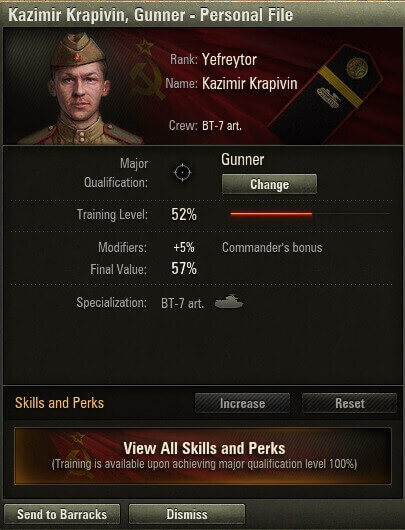Click Kazimir Krapivin's portrait
This screenshot has width=405, height=530.
(x=80, y=89)
